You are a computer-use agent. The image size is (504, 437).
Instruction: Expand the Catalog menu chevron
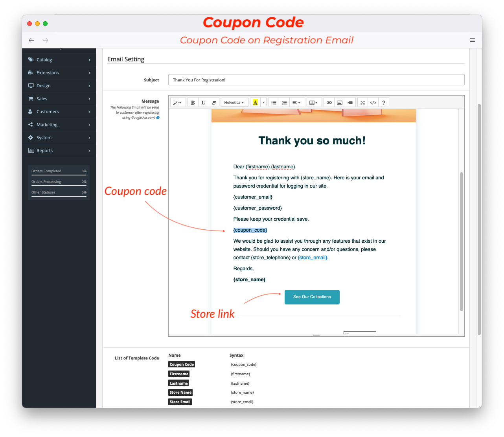[90, 60]
